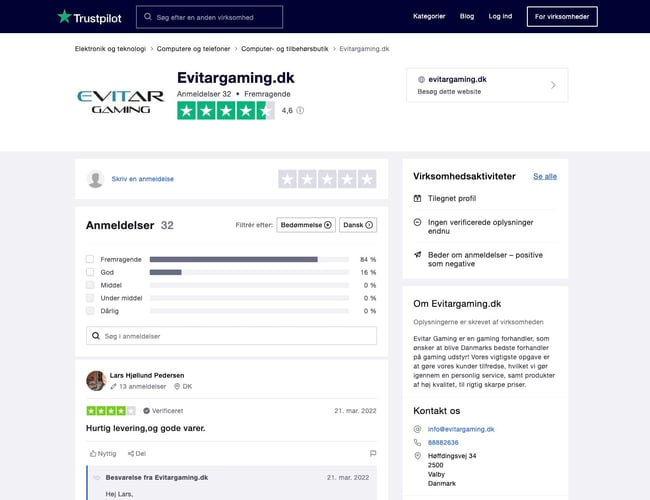Click the Hurtig levering,og gode varer title

pos(146,428)
